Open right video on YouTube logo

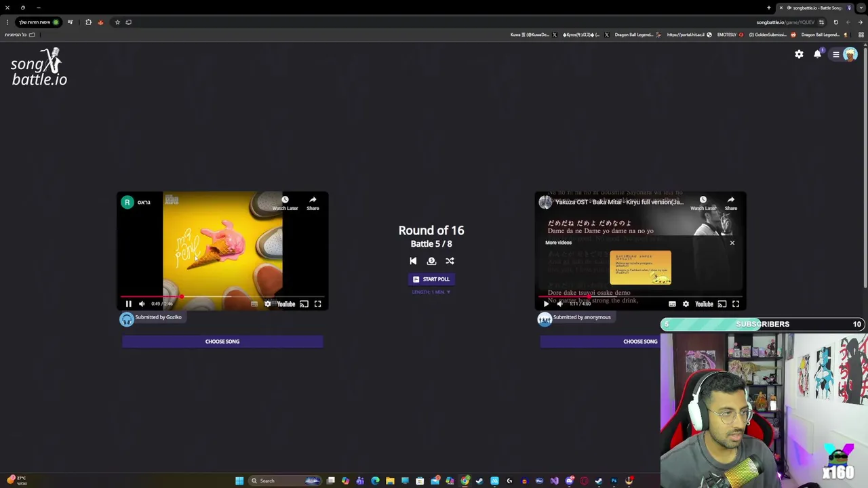point(704,304)
